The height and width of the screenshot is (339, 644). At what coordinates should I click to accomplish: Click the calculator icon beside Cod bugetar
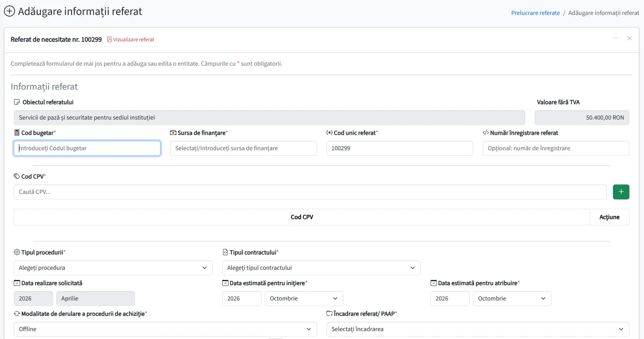tap(17, 133)
